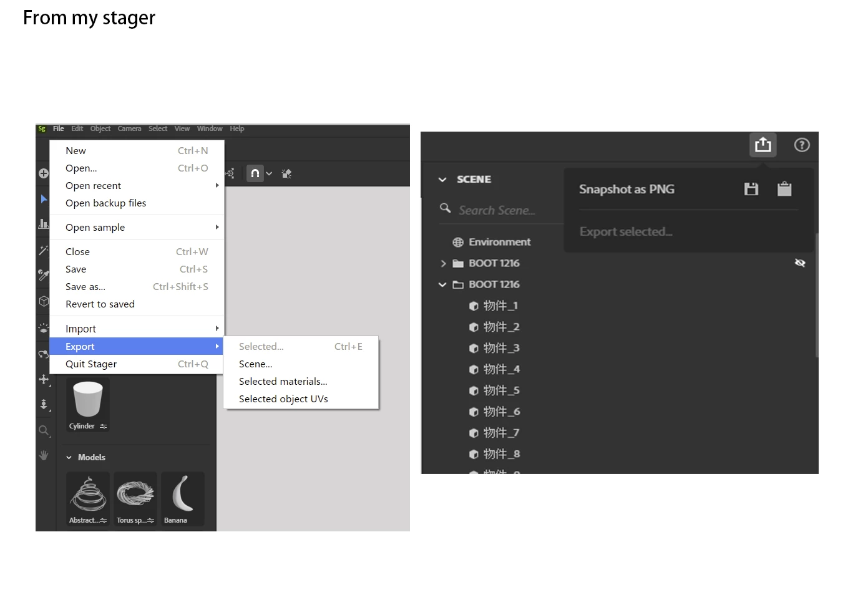Open the File menu
Image resolution: width=868 pixels, height=590 pixels.
[x=59, y=129]
